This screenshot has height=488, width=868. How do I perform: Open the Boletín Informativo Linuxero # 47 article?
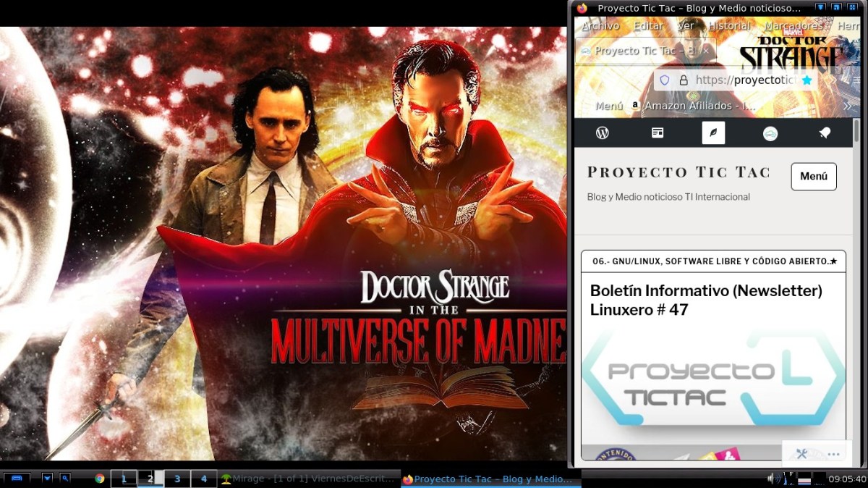pos(706,300)
